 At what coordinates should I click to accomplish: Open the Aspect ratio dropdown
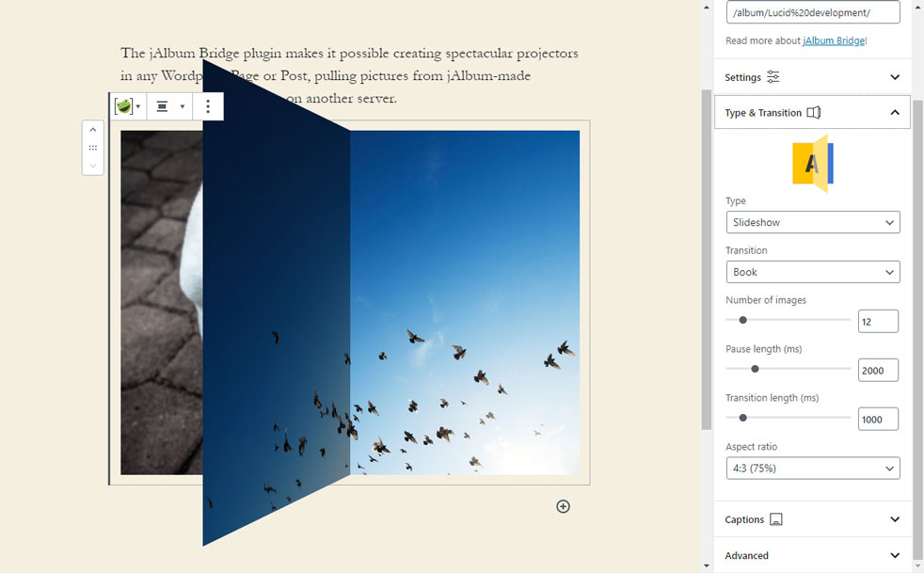(x=812, y=468)
